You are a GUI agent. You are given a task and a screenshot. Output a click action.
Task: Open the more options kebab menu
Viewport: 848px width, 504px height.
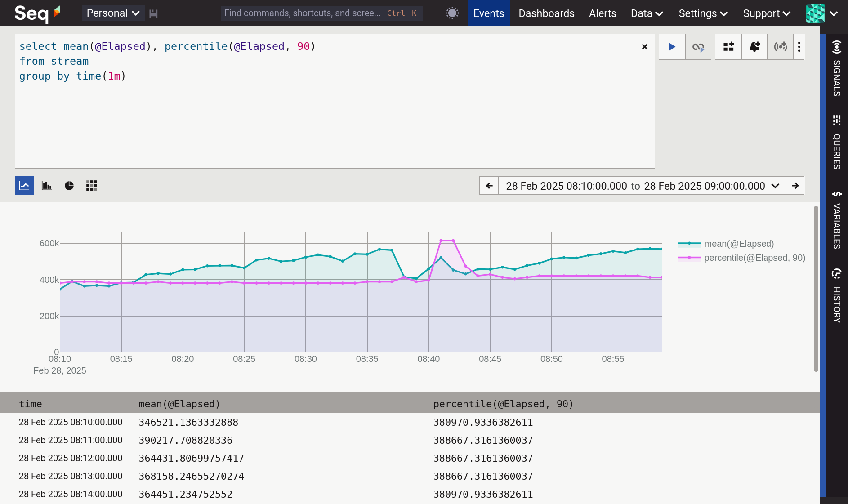799,47
